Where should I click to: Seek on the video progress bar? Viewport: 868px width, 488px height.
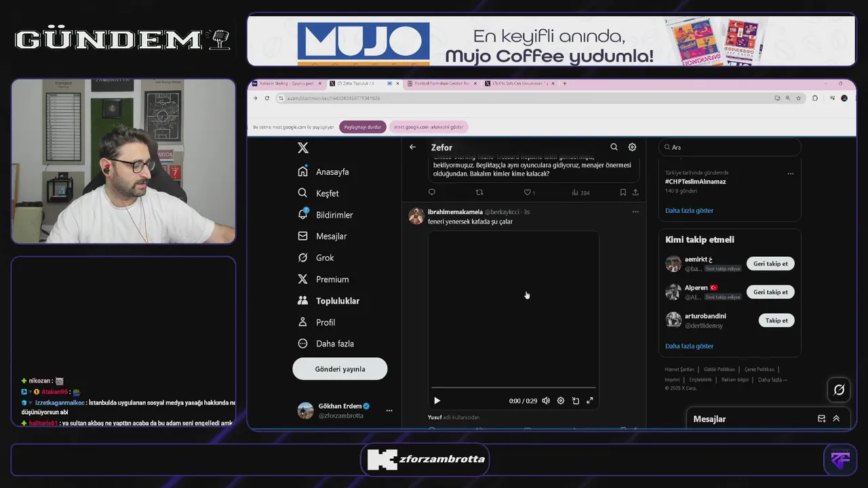click(513, 388)
